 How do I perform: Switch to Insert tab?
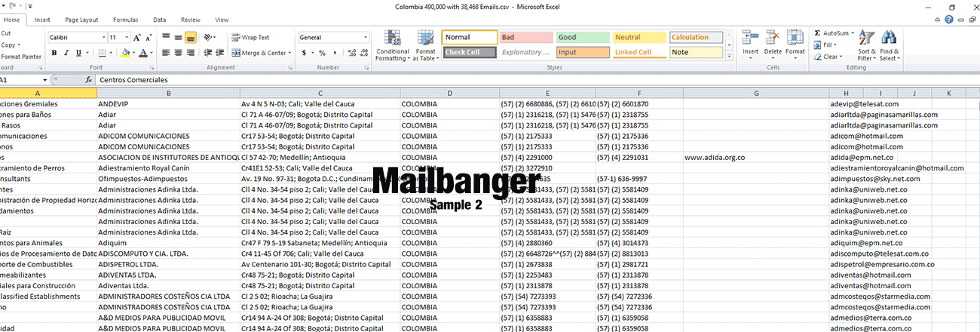42,20
